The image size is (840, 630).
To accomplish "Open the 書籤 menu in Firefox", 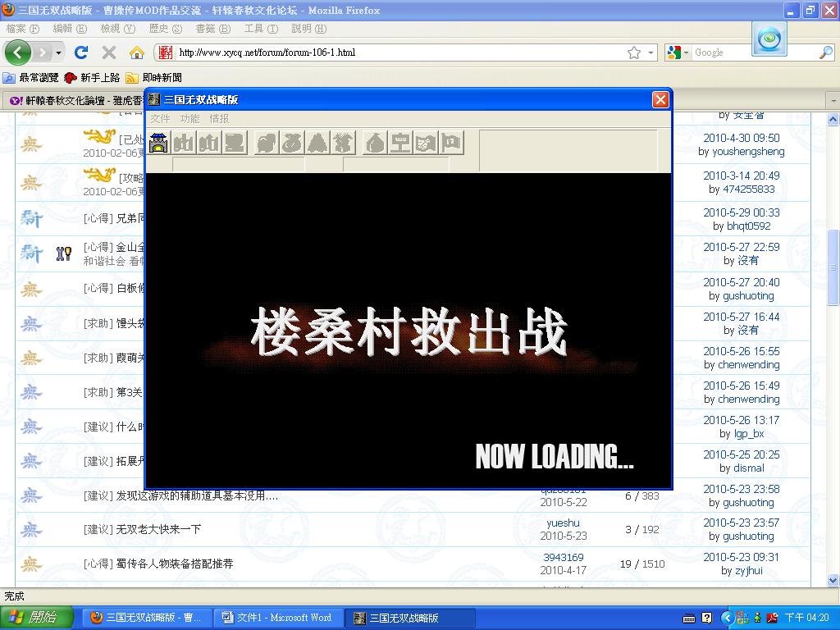I will point(213,29).
